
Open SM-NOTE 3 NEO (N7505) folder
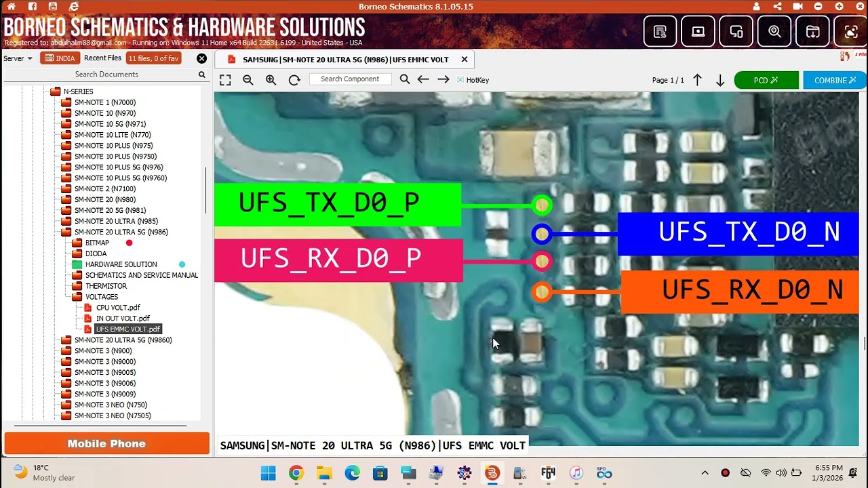point(113,416)
